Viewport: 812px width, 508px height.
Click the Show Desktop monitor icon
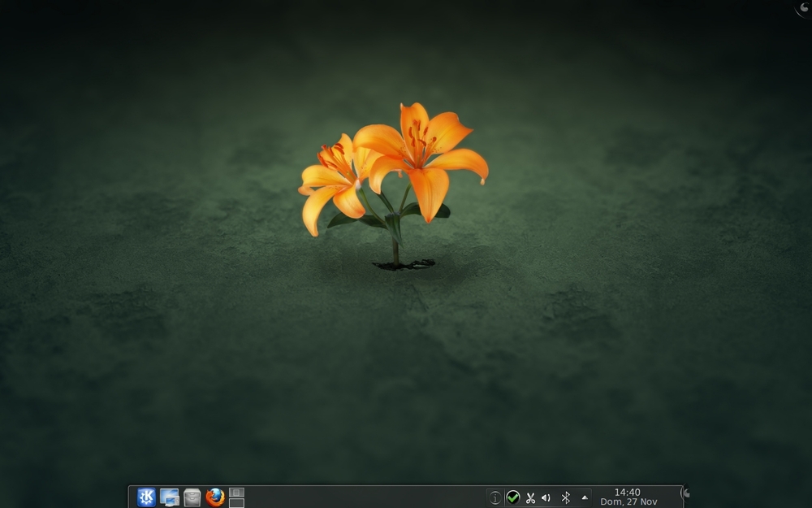coord(170,497)
